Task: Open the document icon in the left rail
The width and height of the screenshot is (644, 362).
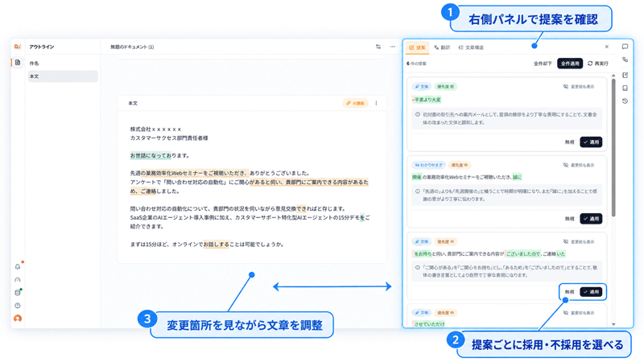Action: coord(17,63)
